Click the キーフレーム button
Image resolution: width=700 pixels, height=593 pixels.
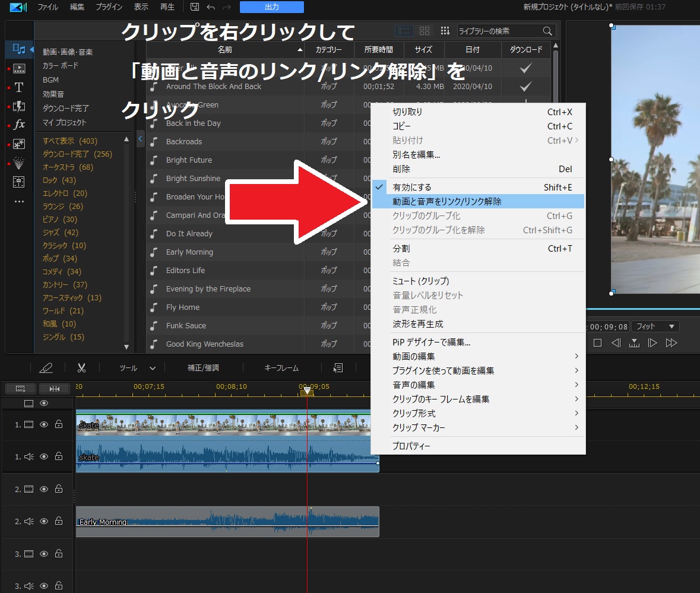click(x=281, y=368)
